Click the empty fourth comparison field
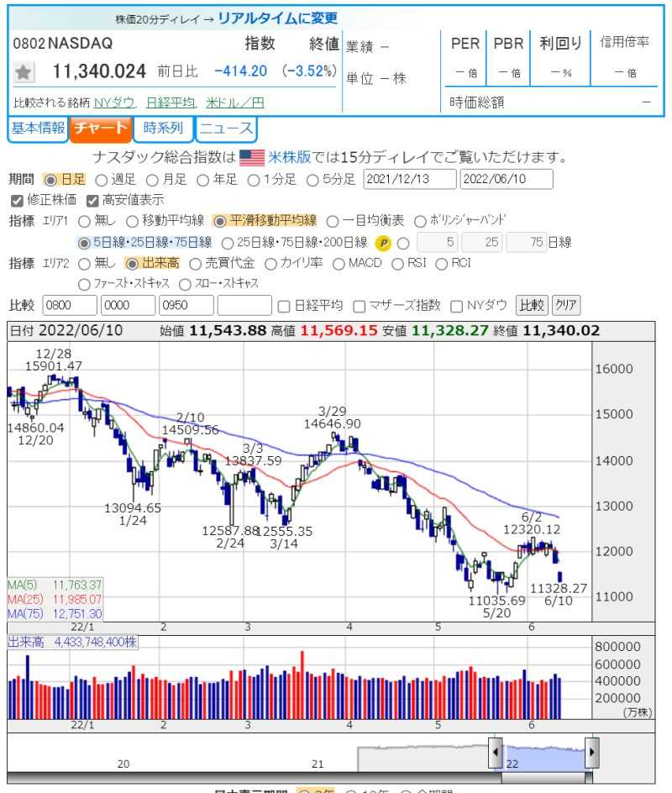This screenshot has width=672, height=793. tap(244, 306)
